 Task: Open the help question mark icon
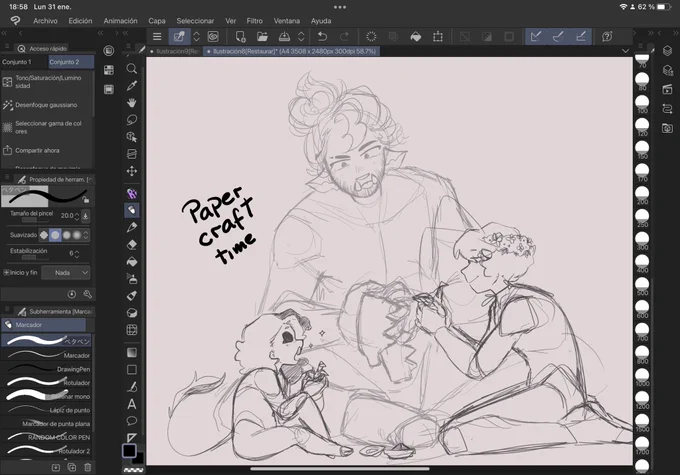pos(607,37)
